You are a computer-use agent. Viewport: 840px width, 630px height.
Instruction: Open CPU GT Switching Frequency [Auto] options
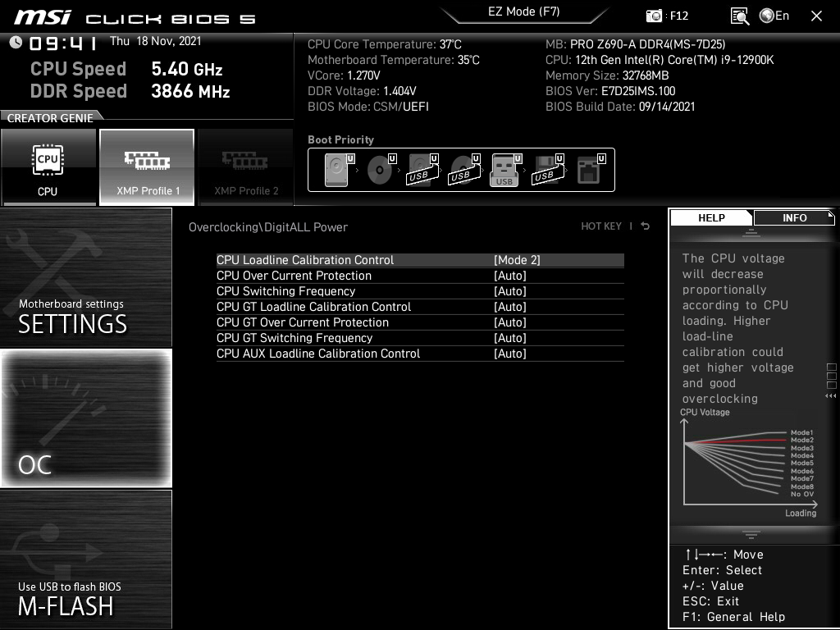(x=420, y=337)
